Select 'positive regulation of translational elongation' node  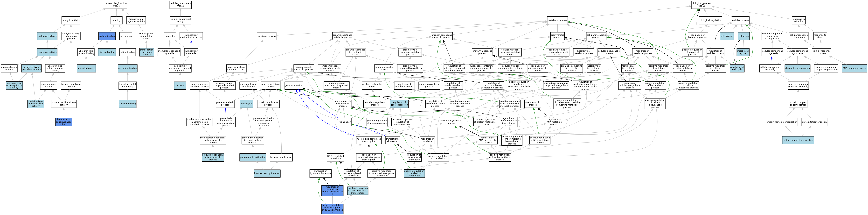[414, 174]
